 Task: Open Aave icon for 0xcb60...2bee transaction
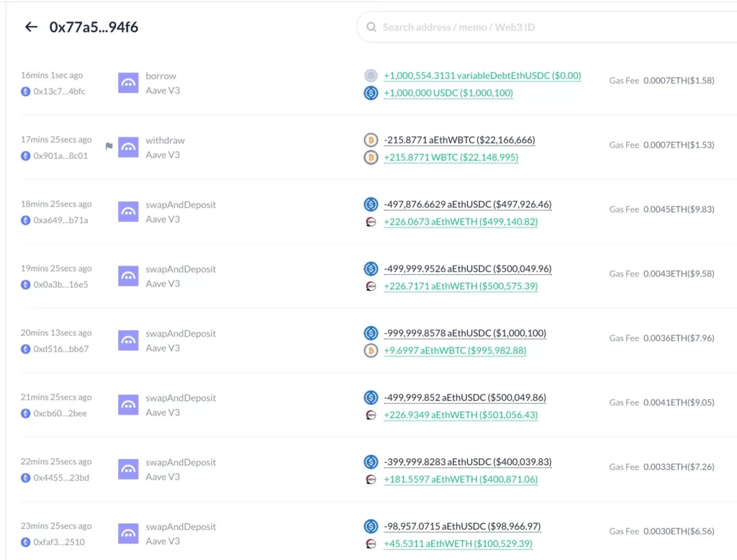tap(128, 405)
